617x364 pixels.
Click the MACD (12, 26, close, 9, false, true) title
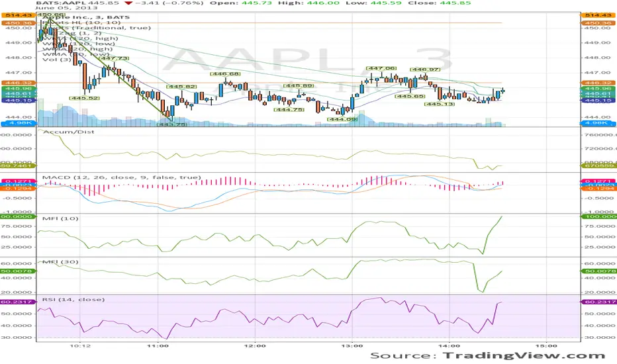(x=122, y=177)
